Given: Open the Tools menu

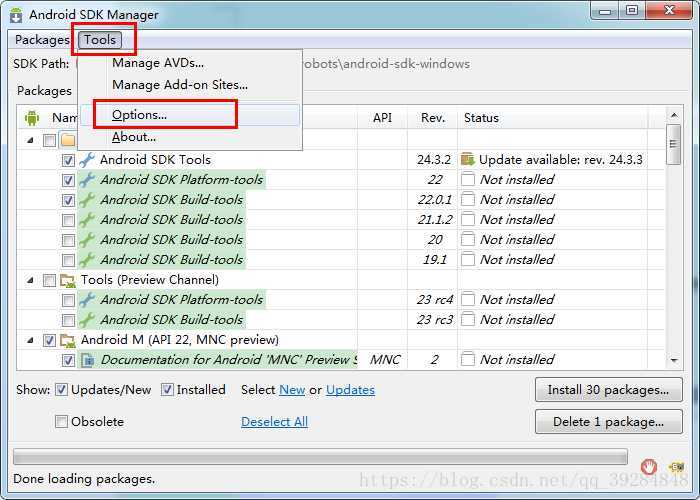Looking at the screenshot, I should (x=100, y=40).
